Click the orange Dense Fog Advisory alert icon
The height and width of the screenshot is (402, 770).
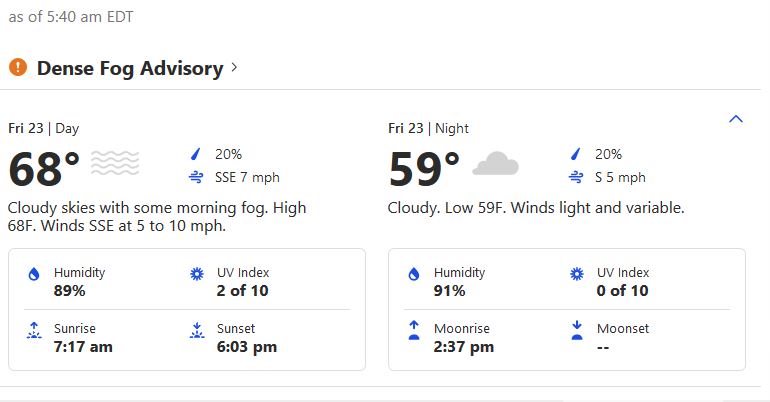(x=17, y=68)
